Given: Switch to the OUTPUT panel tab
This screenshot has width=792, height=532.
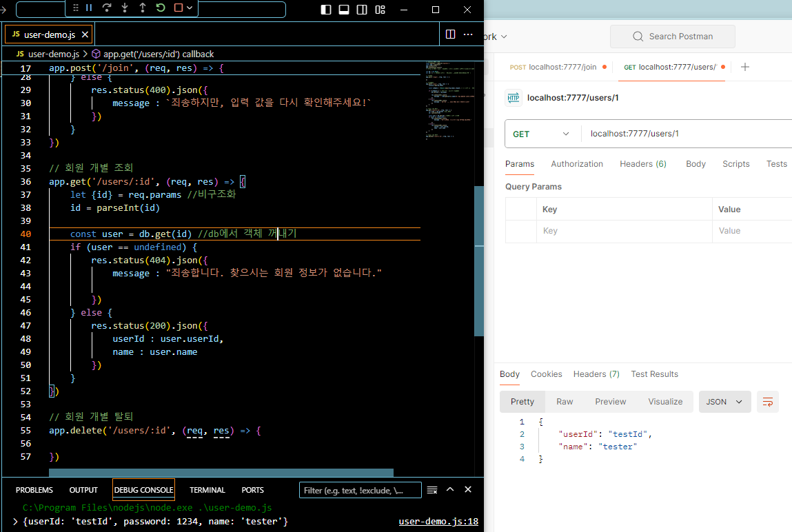Looking at the screenshot, I should [83, 490].
